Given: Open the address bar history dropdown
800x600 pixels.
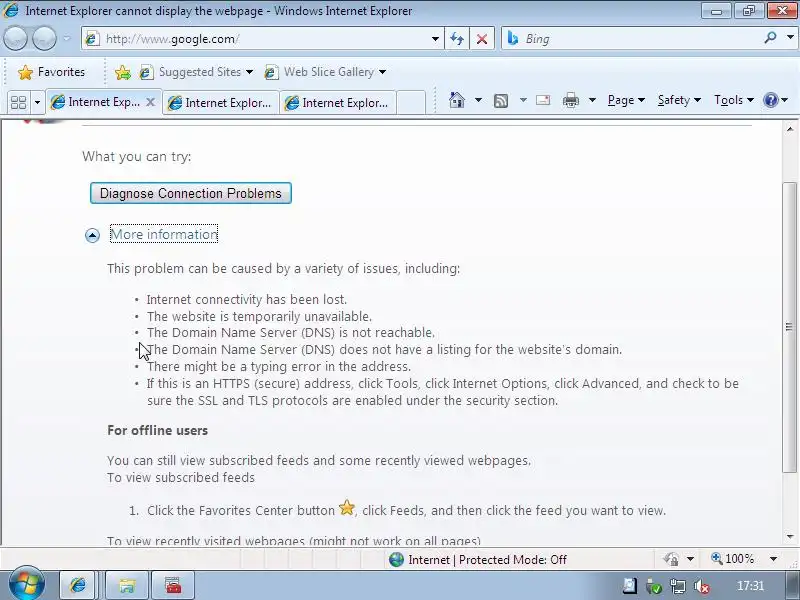Looking at the screenshot, I should tap(435, 39).
